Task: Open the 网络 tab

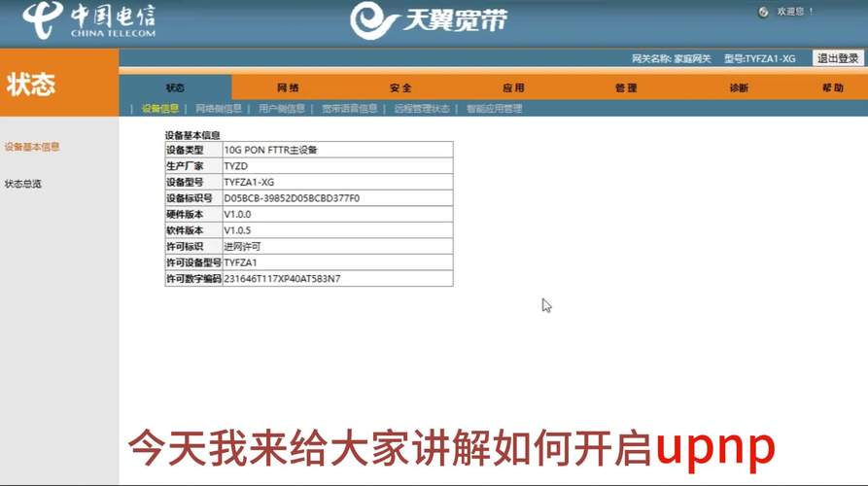Action: (x=288, y=87)
